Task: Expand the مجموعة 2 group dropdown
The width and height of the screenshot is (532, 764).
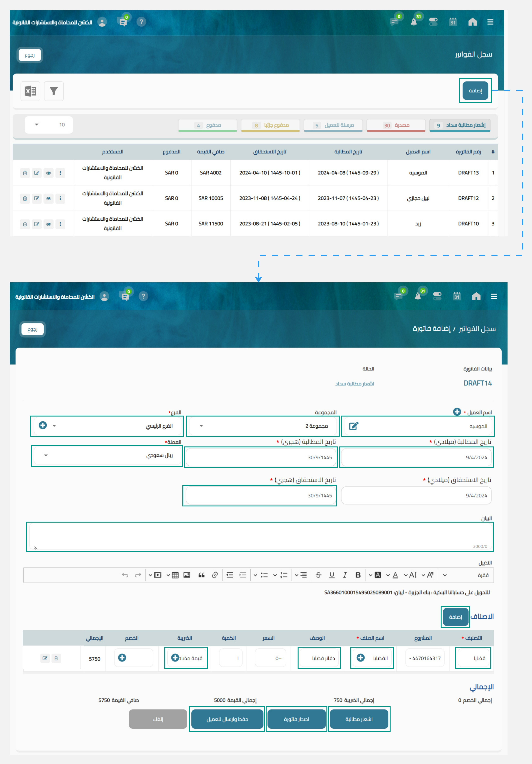Action: [201, 426]
